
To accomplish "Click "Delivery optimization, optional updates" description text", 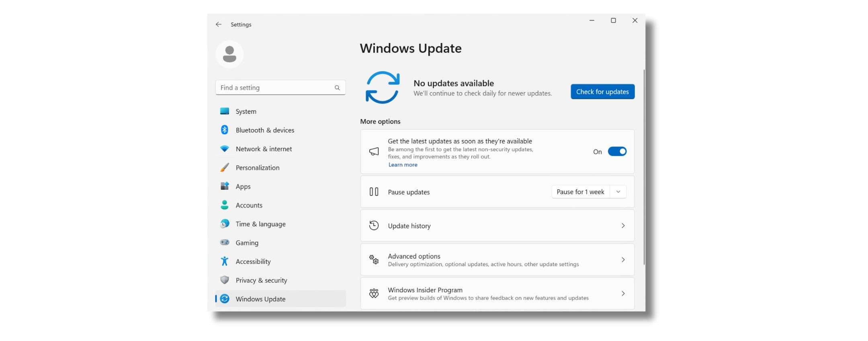I will [x=483, y=264].
